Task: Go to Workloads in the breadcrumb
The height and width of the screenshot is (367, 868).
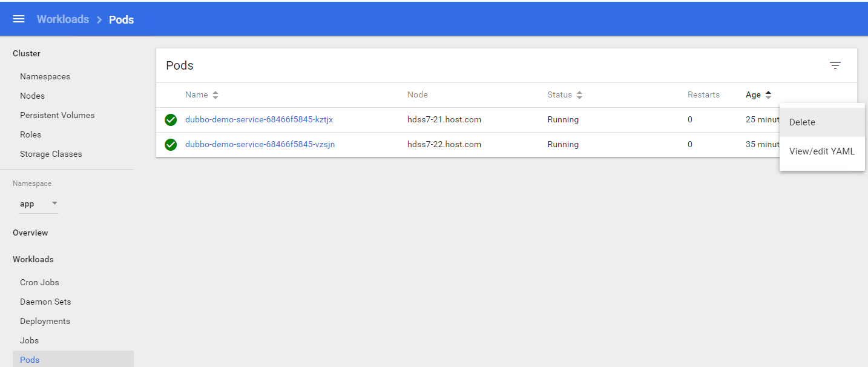Action: click(x=63, y=19)
